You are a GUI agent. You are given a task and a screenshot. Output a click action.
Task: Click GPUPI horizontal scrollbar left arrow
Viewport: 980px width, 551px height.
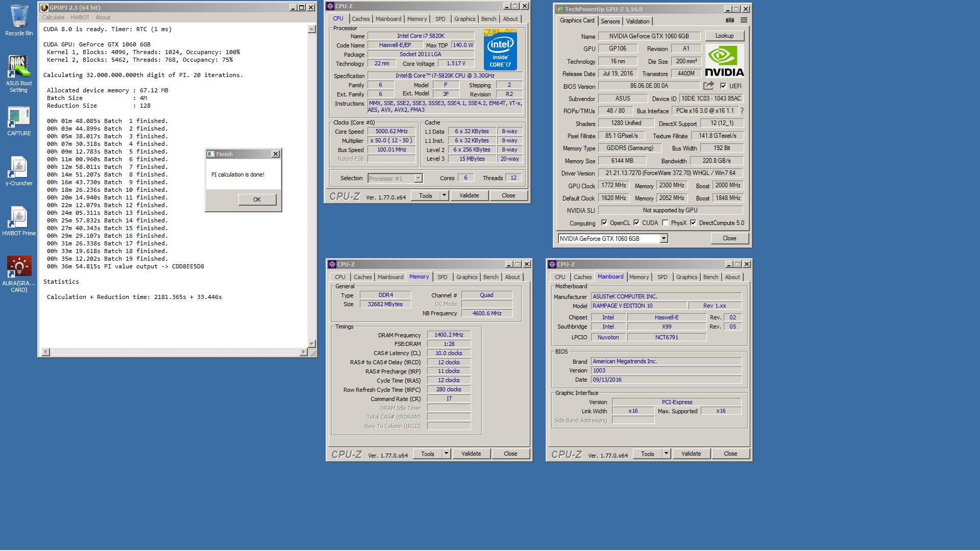tap(46, 352)
